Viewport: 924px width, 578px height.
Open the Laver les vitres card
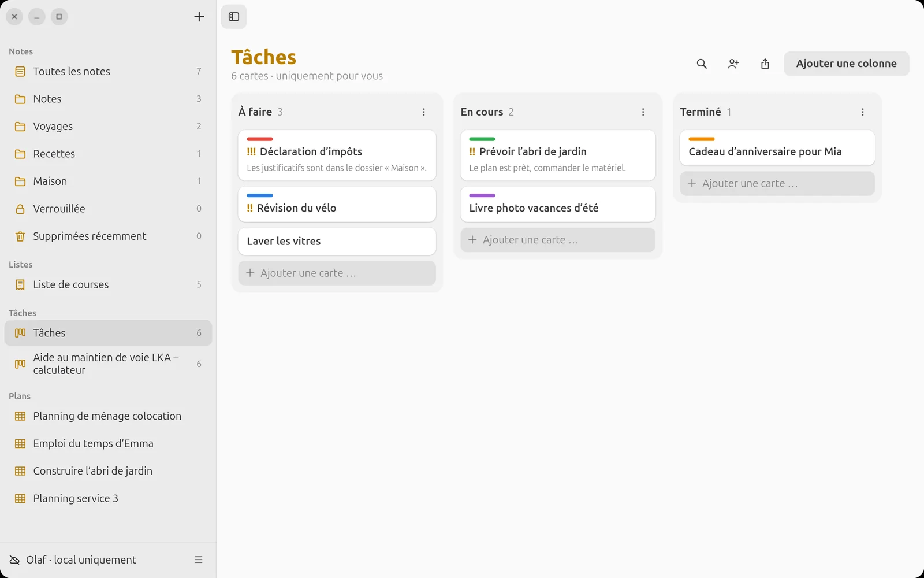pos(337,242)
